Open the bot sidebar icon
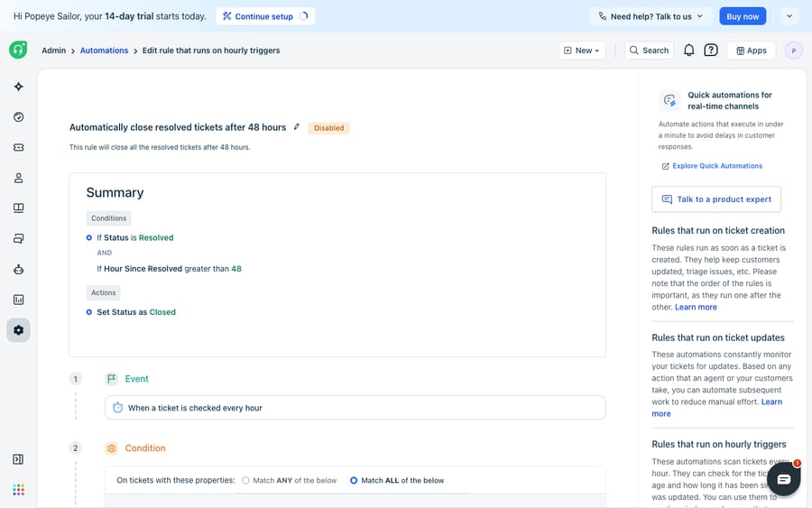Viewport: 812px width, 508px height. point(19,269)
